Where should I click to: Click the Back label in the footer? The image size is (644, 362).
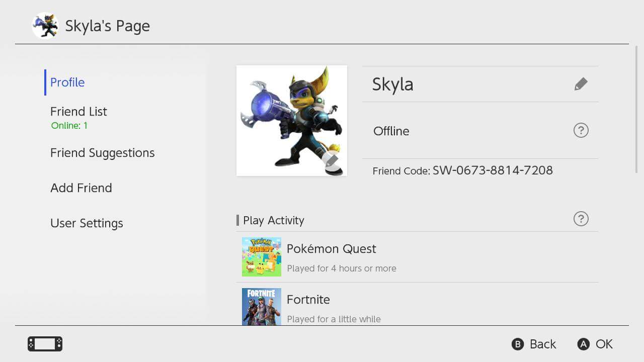[x=543, y=344]
